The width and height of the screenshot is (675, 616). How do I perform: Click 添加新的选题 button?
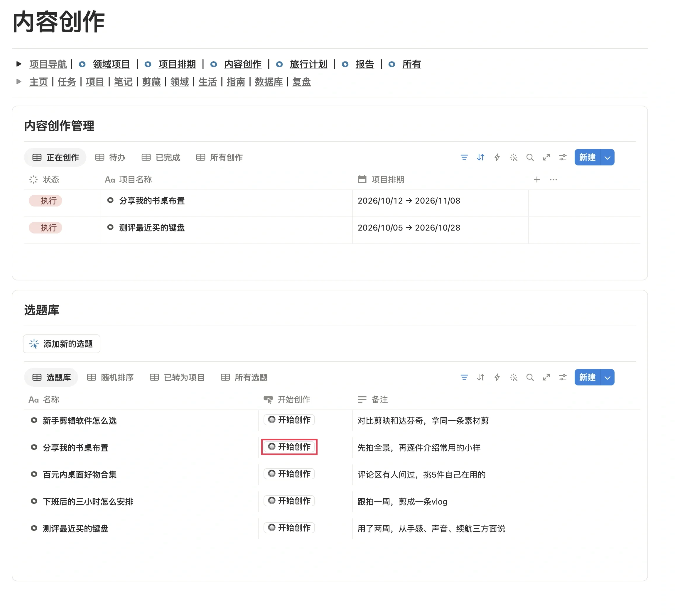point(62,343)
